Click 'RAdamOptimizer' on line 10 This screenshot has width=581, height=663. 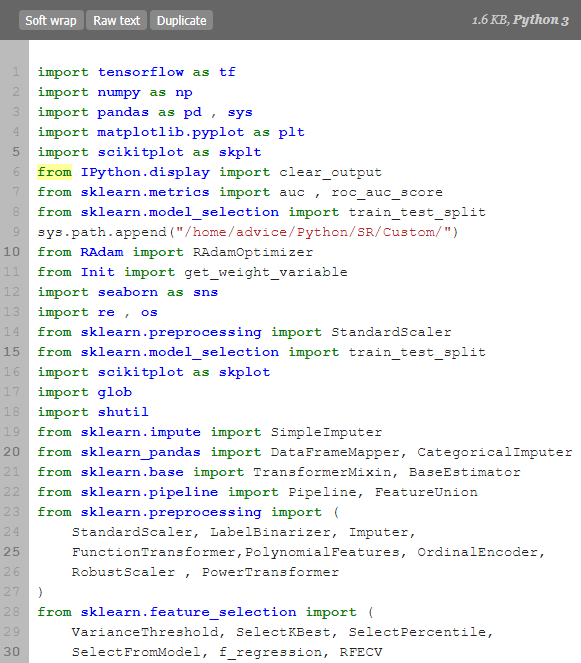coord(253,252)
